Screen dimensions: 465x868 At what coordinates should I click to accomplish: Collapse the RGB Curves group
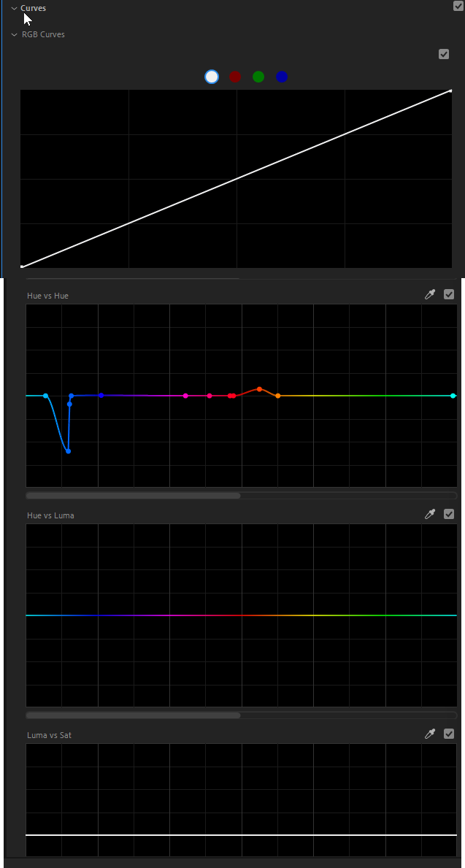[x=14, y=34]
